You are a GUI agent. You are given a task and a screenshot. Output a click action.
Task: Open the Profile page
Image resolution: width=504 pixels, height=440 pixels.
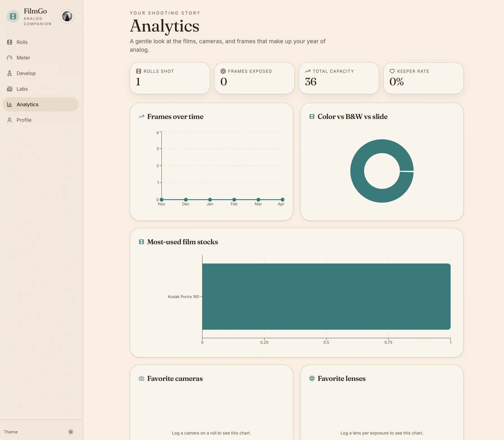pyautogui.click(x=41, y=120)
